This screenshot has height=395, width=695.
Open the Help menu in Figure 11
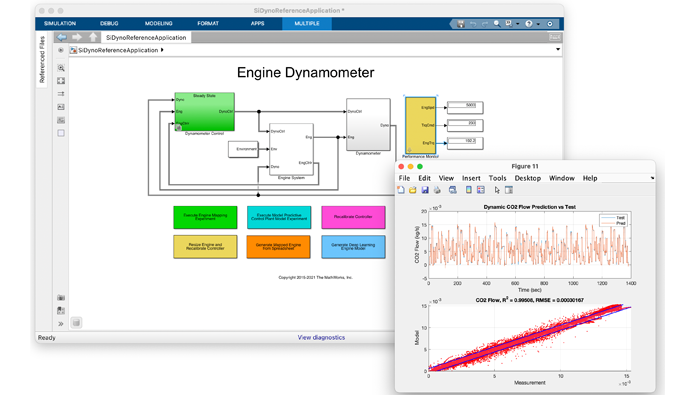(590, 178)
